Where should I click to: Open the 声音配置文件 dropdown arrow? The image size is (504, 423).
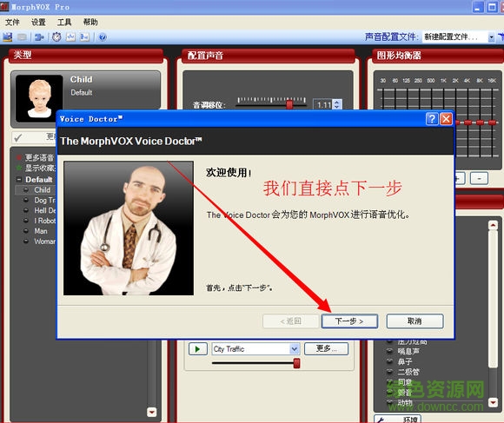pos(491,37)
